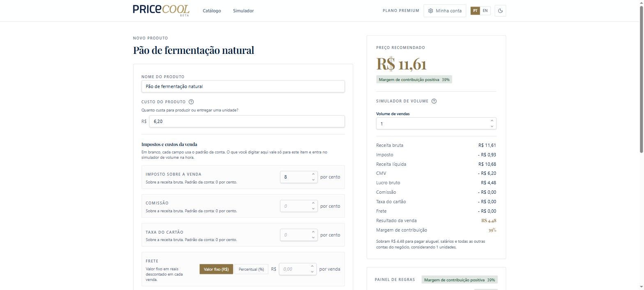Decrease Taxa do cartão percentage
Image resolution: width=644 pixels, height=290 pixels.
click(x=313, y=238)
